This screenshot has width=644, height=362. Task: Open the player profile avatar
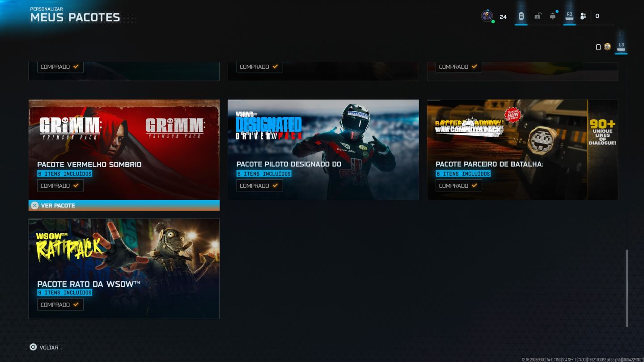pyautogui.click(x=487, y=17)
